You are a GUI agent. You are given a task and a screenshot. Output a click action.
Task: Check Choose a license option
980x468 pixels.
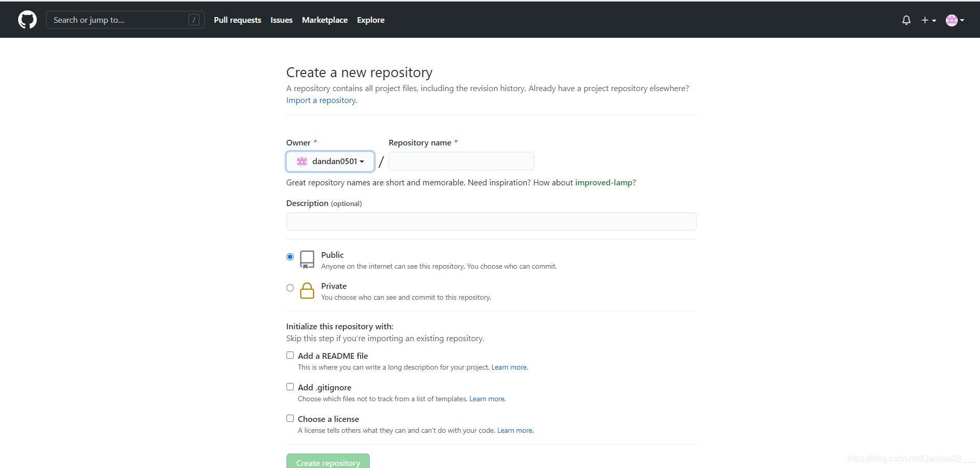[x=290, y=418]
